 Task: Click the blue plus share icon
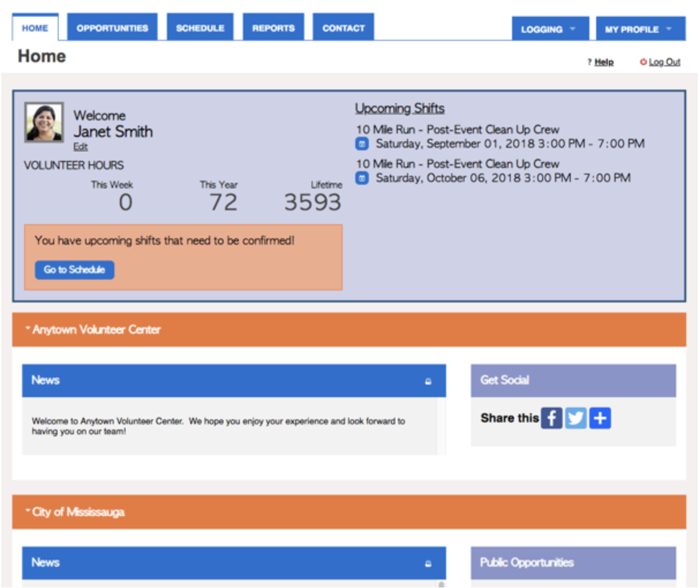click(x=600, y=418)
